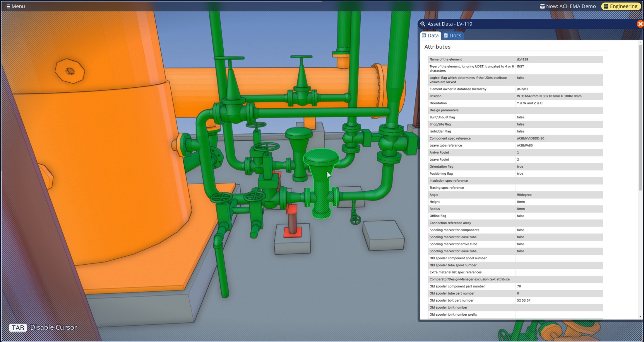Click the /B-2/B1 owner value
The height and width of the screenshot is (342, 644).
click(523, 89)
